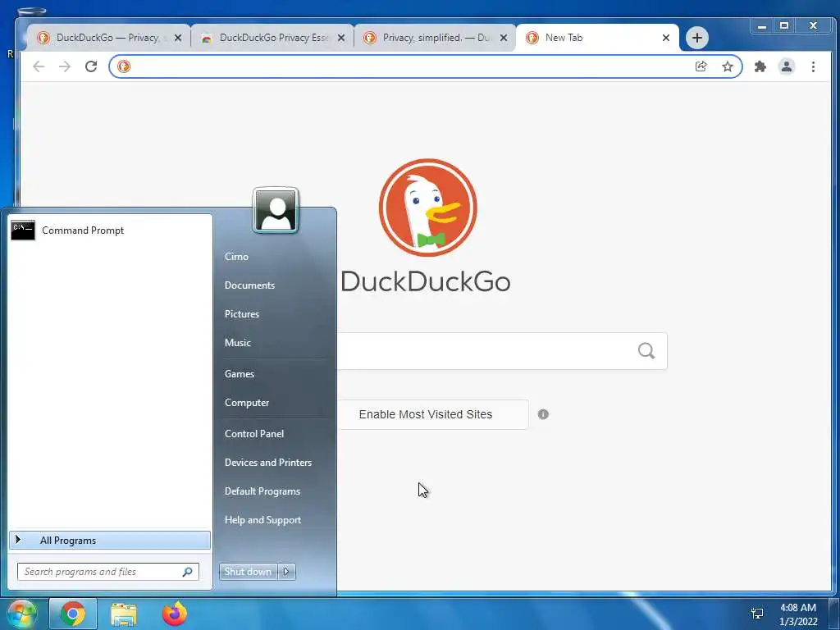Open the Shut down options arrow
This screenshot has width=840, height=630.
(286, 572)
